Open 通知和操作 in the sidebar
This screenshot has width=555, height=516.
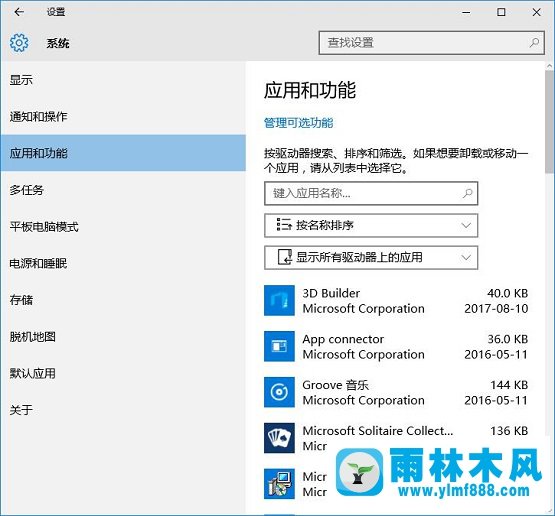point(123,116)
